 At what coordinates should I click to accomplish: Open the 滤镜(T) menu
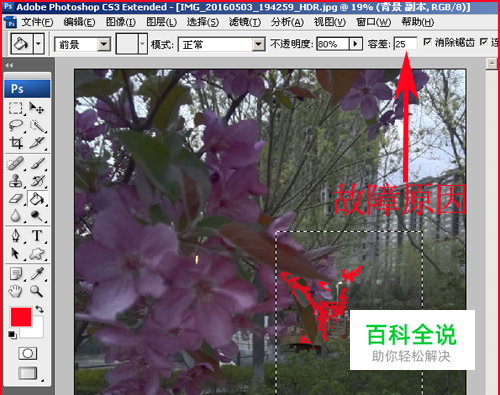pos(245,22)
